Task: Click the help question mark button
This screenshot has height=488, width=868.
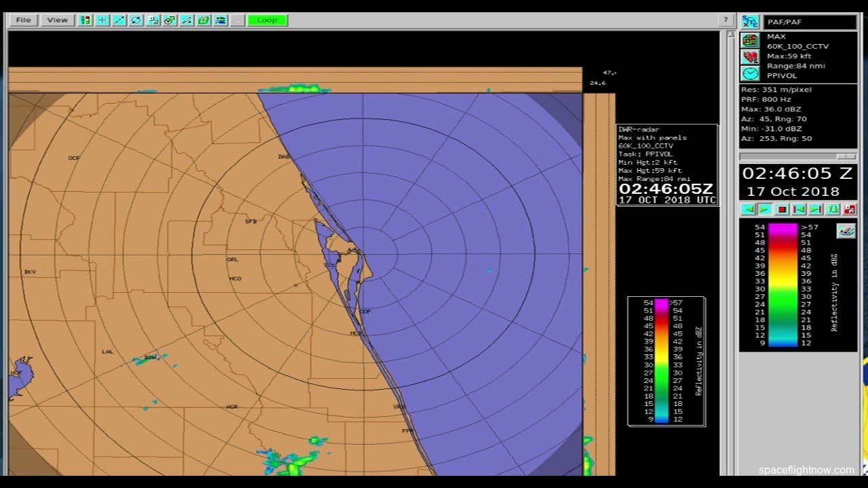Action: click(x=726, y=20)
